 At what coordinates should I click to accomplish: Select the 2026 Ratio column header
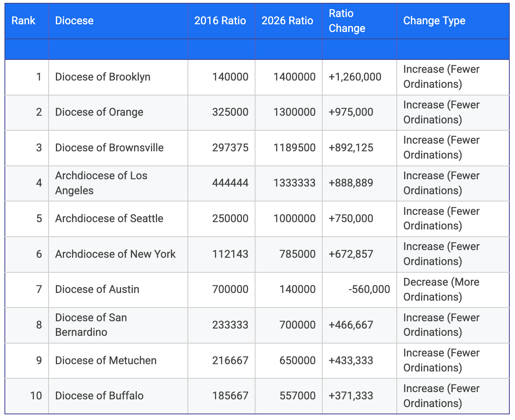289,21
